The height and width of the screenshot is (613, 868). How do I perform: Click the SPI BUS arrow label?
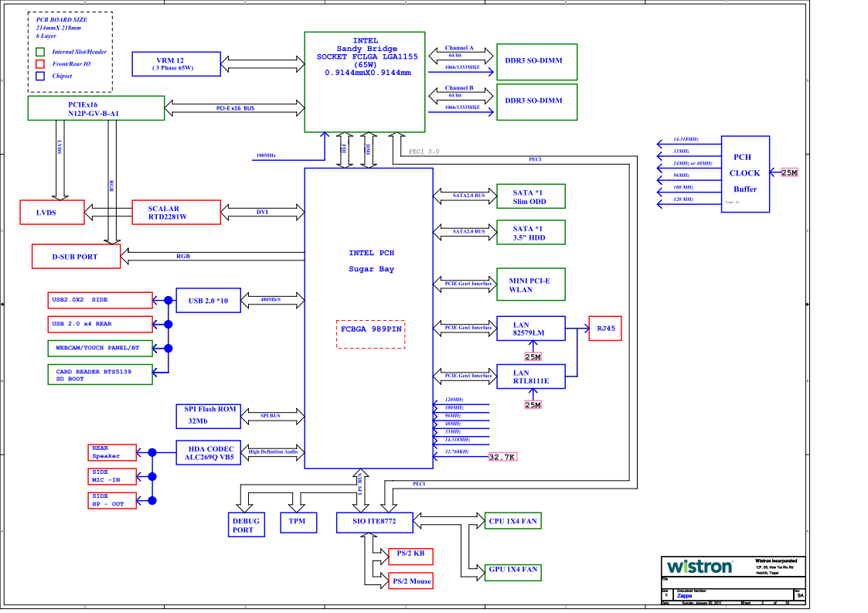[x=271, y=415]
